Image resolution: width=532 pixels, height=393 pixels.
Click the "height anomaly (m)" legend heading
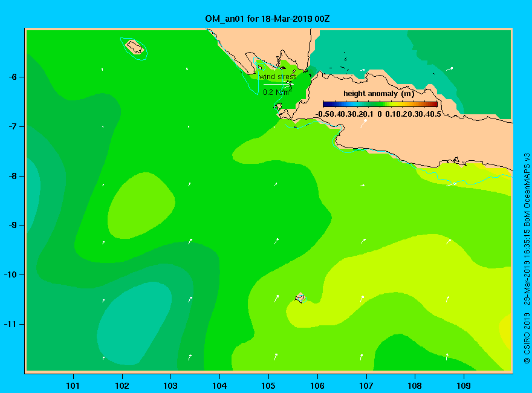pos(379,94)
